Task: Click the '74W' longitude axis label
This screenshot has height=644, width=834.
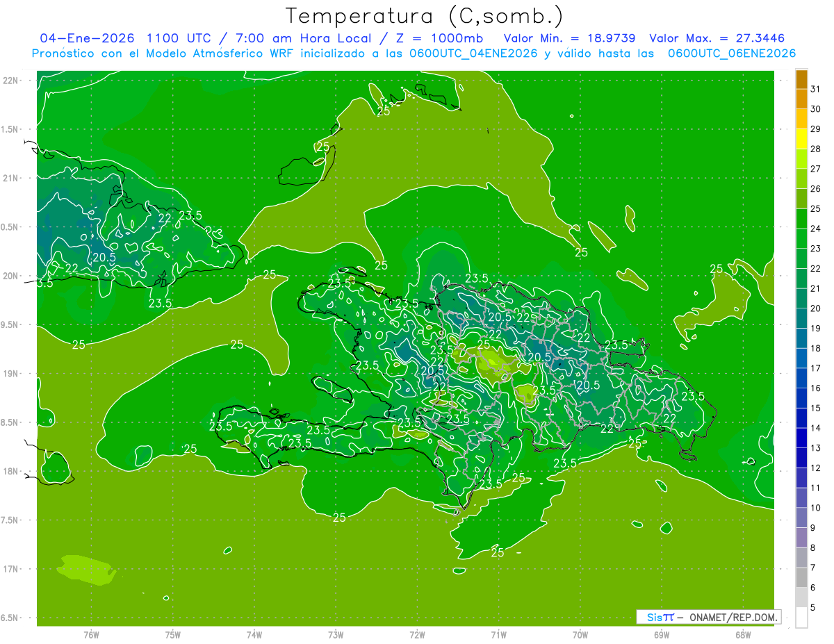Action: (254, 634)
